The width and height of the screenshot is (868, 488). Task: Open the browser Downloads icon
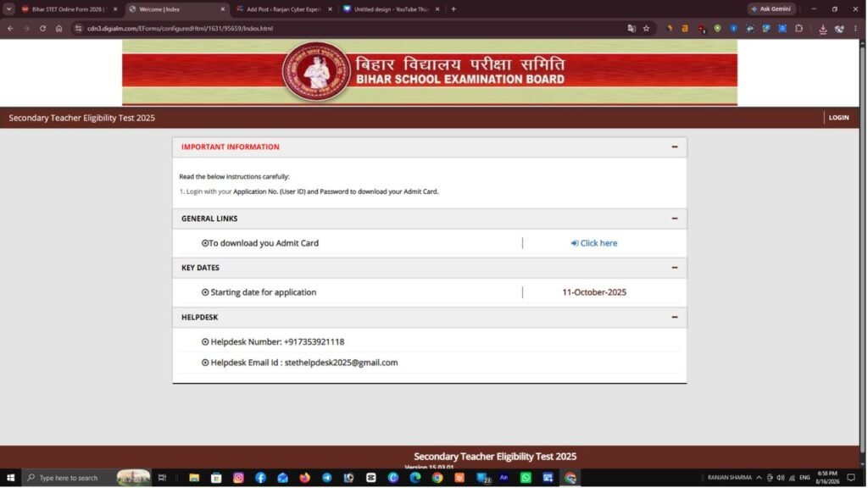click(823, 29)
